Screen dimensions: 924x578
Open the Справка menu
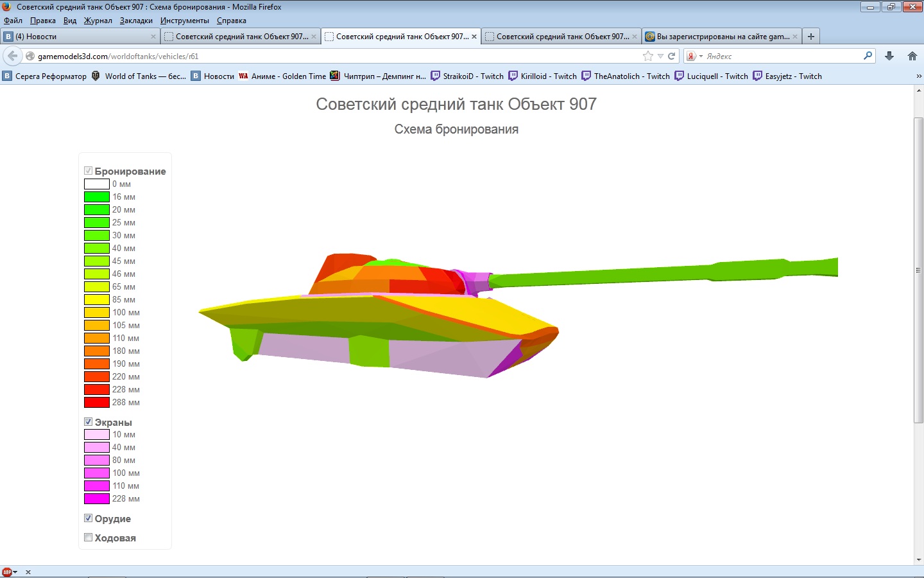[232, 21]
